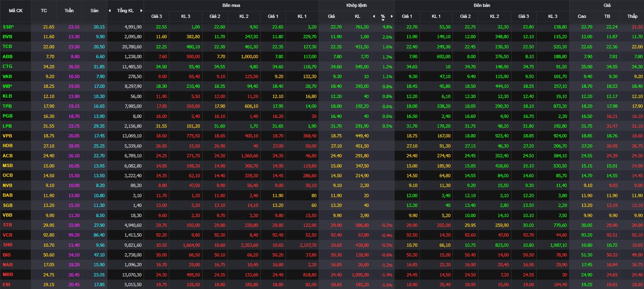This screenshot has height=289, width=644.
Task: Open the HDB stock symbol
Action: point(7,146)
